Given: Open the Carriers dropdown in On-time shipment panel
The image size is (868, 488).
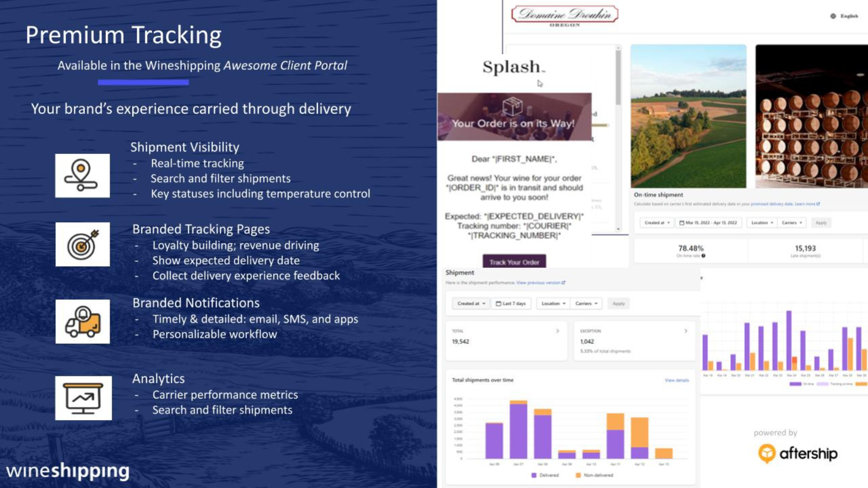Looking at the screenshot, I should pos(792,223).
